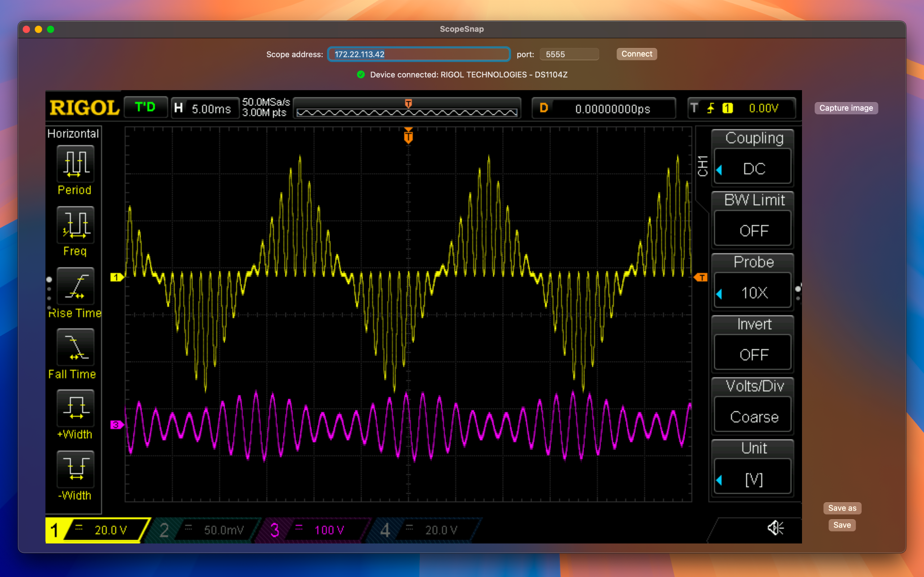Select the Period measurement icon
The width and height of the screenshot is (924, 577).
point(75,164)
